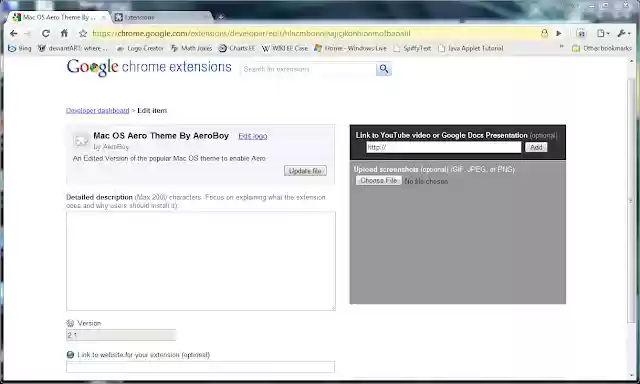Screen dimensions: 640x384
Task: Go back with the back arrow
Action: tap(13, 33)
